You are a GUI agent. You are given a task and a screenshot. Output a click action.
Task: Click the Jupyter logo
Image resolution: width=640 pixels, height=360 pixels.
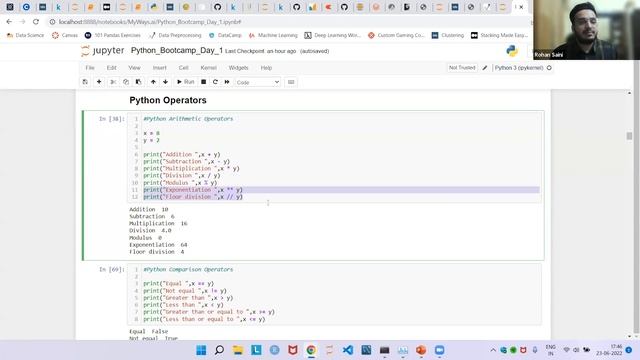click(x=102, y=51)
